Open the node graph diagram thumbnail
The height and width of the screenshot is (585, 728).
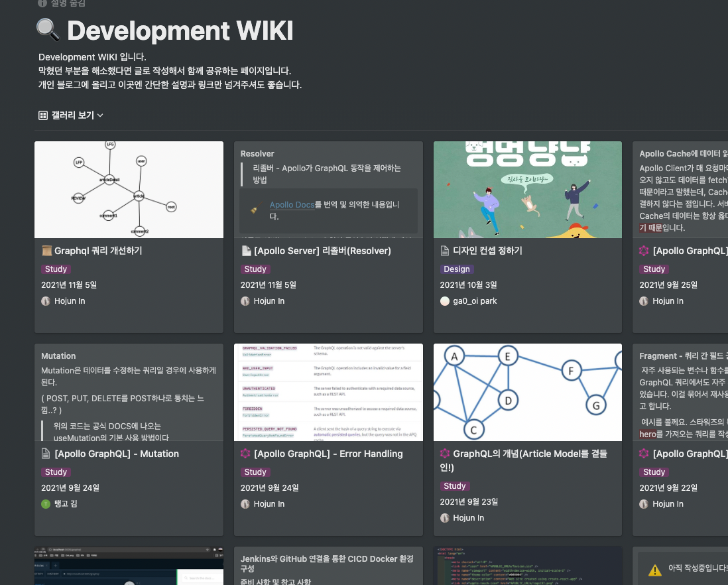(x=129, y=190)
